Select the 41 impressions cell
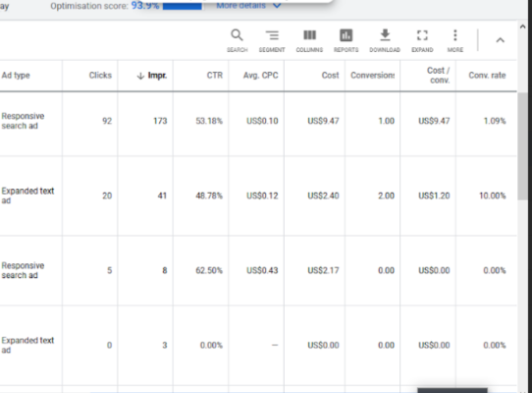The image size is (532, 393). (162, 196)
